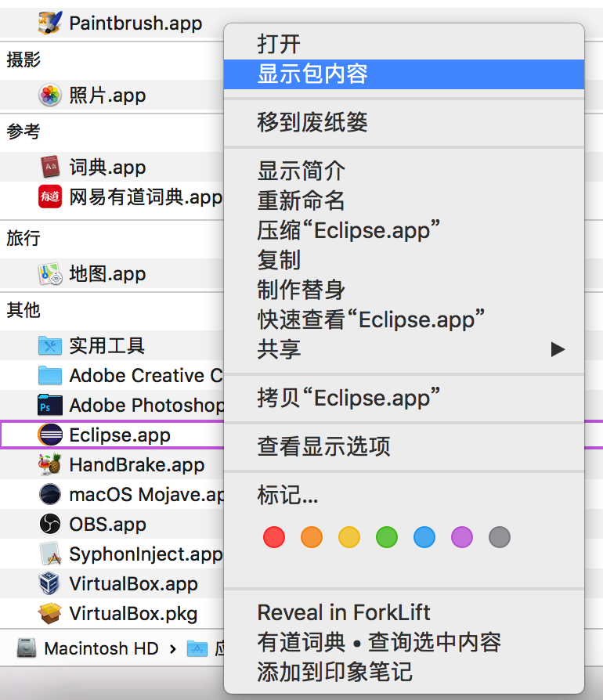Apply the purple tag color
The height and width of the screenshot is (700, 603).
tap(462, 537)
